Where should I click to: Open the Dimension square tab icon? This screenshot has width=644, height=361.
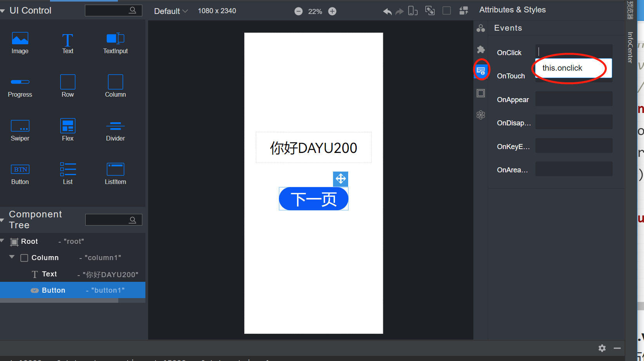click(x=481, y=93)
